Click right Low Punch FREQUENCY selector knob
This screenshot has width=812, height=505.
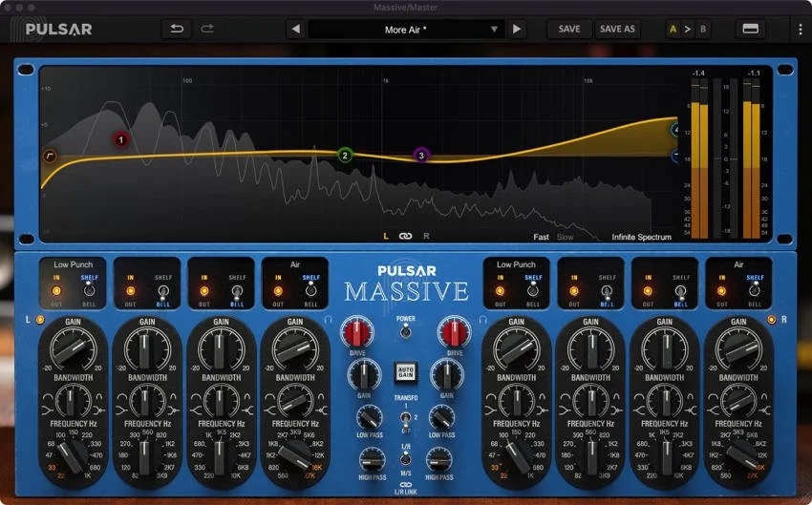pyautogui.click(x=517, y=455)
